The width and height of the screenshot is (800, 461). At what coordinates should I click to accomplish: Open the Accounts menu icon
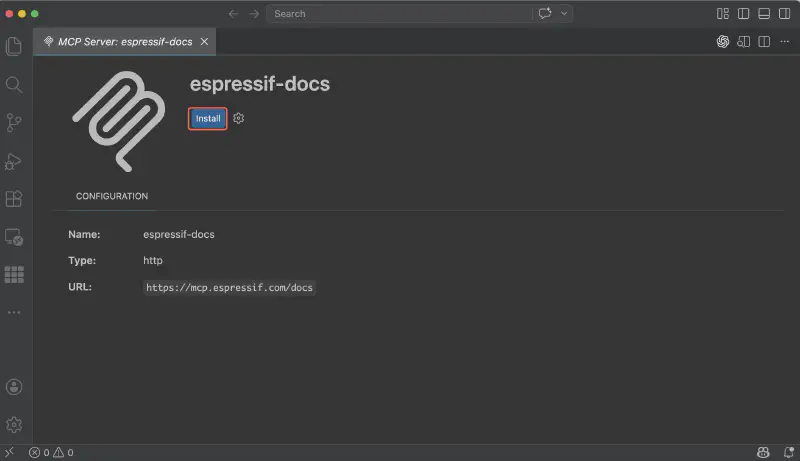pos(14,387)
